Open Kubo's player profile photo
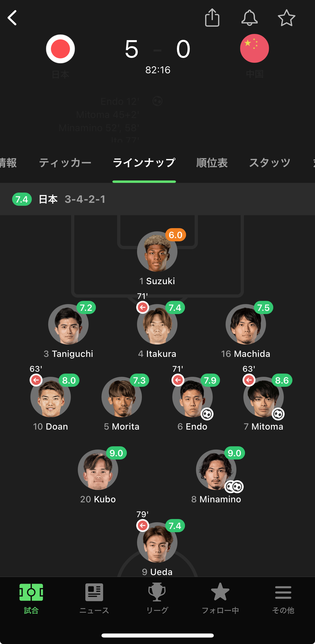This screenshot has height=644, width=315. (x=98, y=470)
